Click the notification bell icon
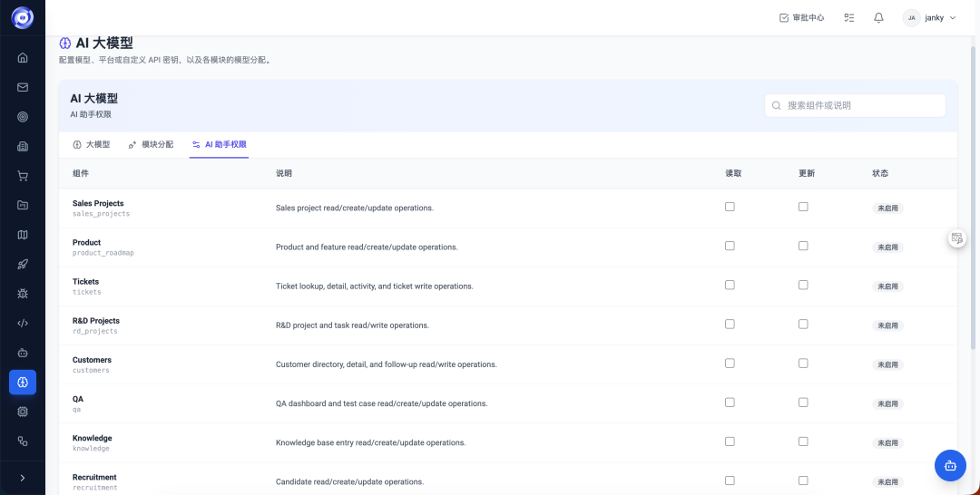Viewport: 980px width, 495px height. point(878,17)
